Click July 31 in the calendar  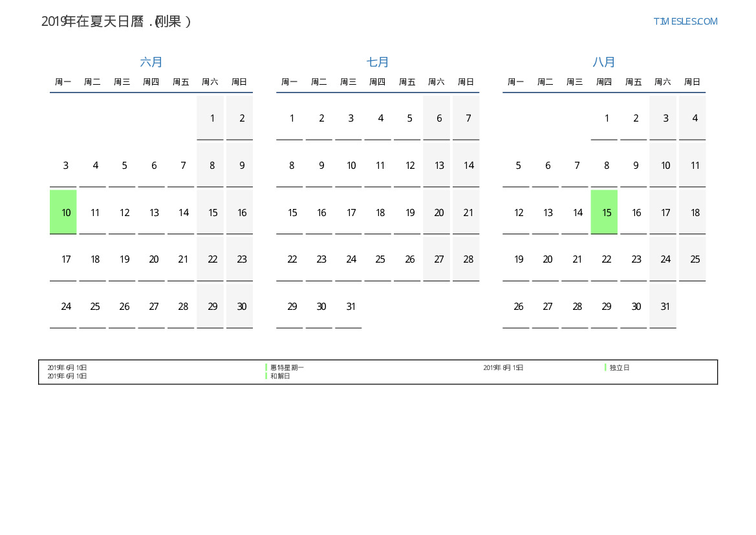click(351, 307)
